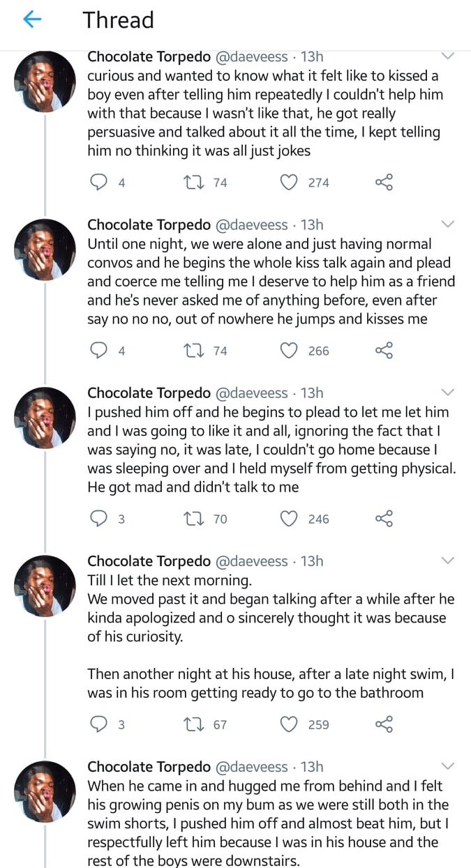Retweet the tweet with 70 retweets
The height and width of the screenshot is (868, 471).
click(190, 519)
